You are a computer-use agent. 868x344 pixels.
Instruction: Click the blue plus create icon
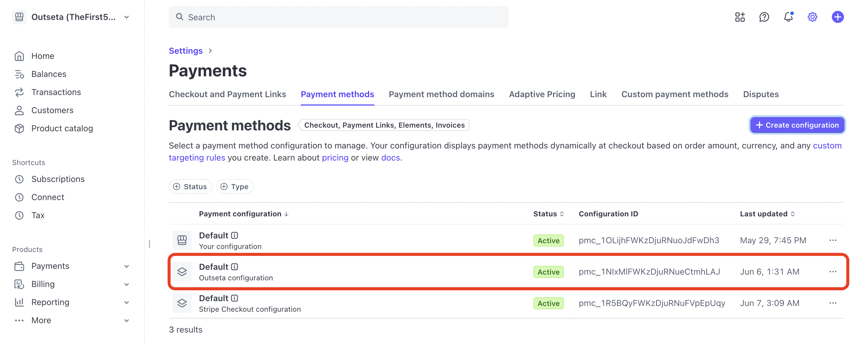(x=837, y=17)
